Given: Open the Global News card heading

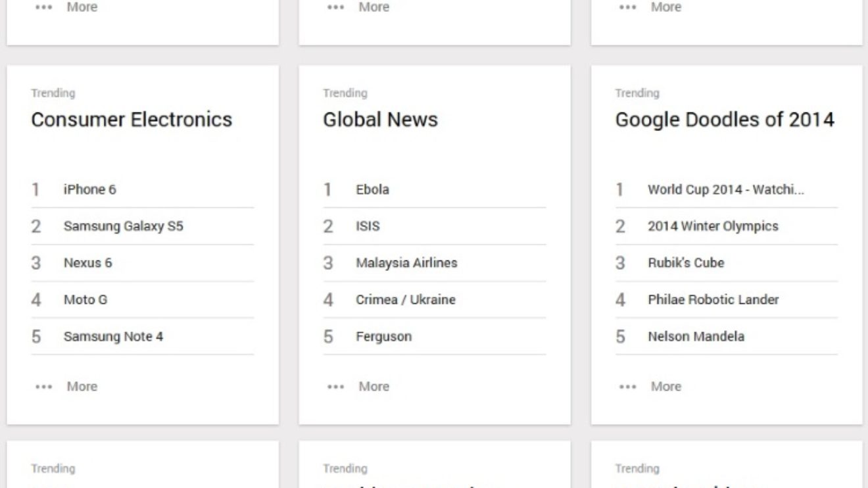Looking at the screenshot, I should tap(380, 120).
